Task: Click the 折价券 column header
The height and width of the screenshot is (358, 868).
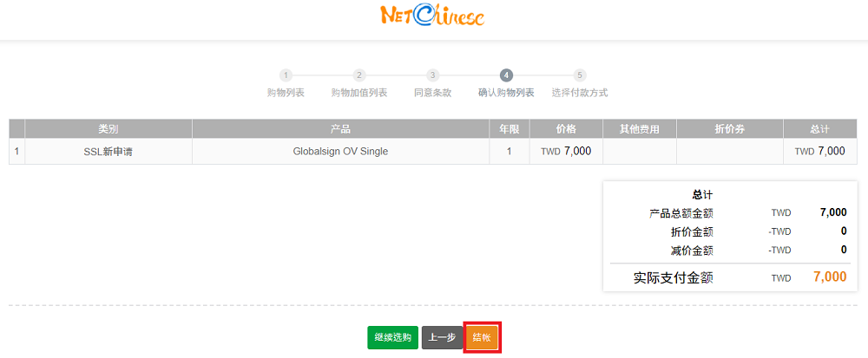Action: coord(730,129)
